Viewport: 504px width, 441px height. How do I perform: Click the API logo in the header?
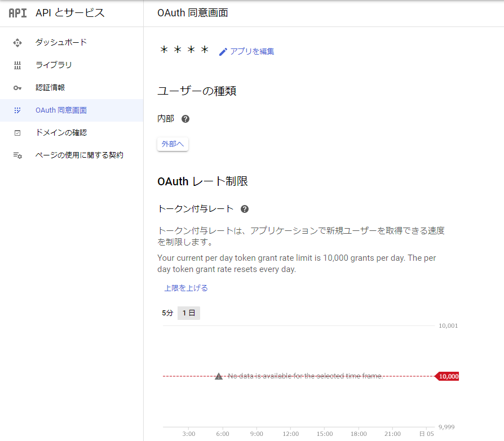click(16, 12)
